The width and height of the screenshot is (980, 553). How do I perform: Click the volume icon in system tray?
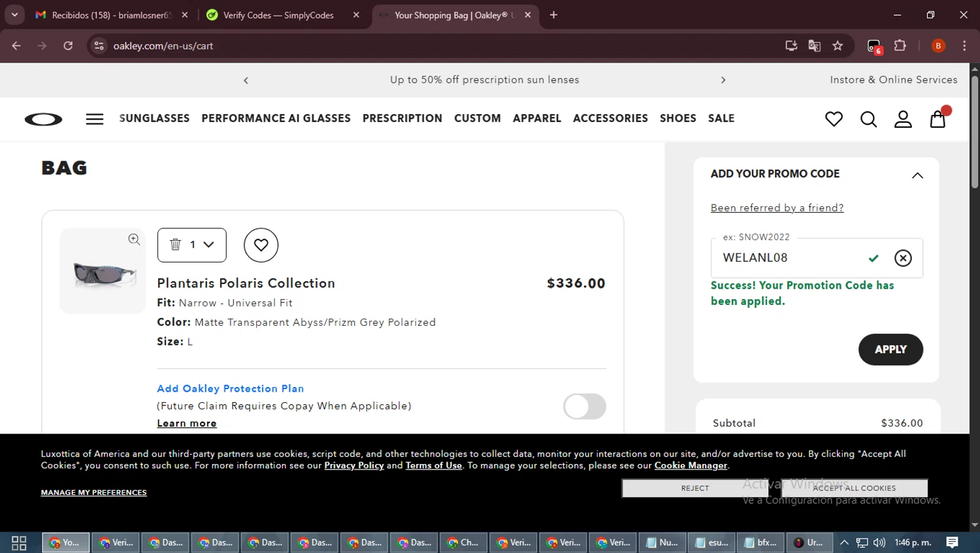pos(879,543)
